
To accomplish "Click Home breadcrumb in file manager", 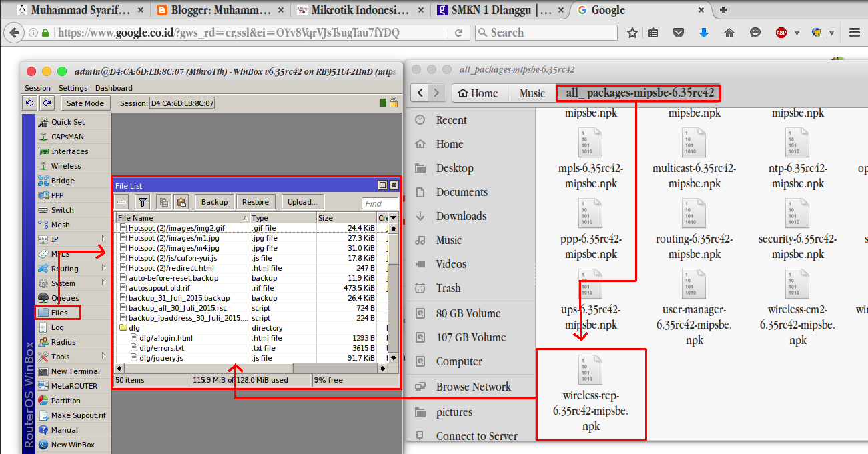I will (478, 93).
